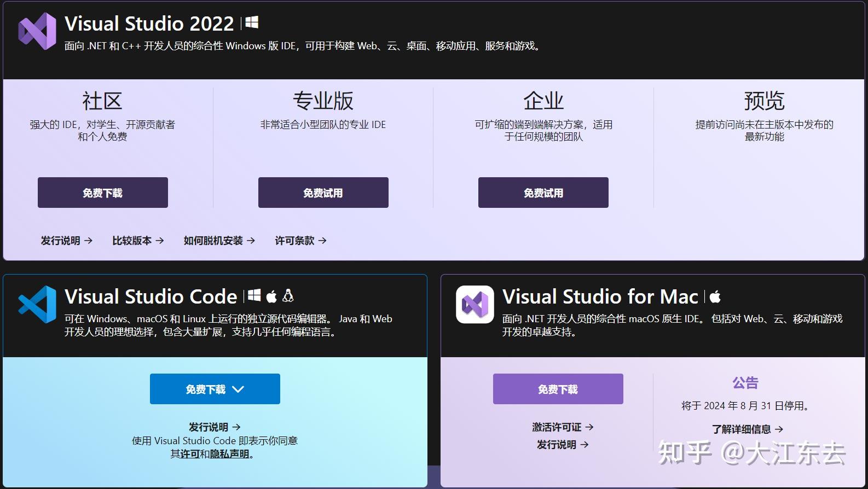The image size is (868, 489).
Task: Open the 了解详细信息 announcement link
Action: (748, 429)
